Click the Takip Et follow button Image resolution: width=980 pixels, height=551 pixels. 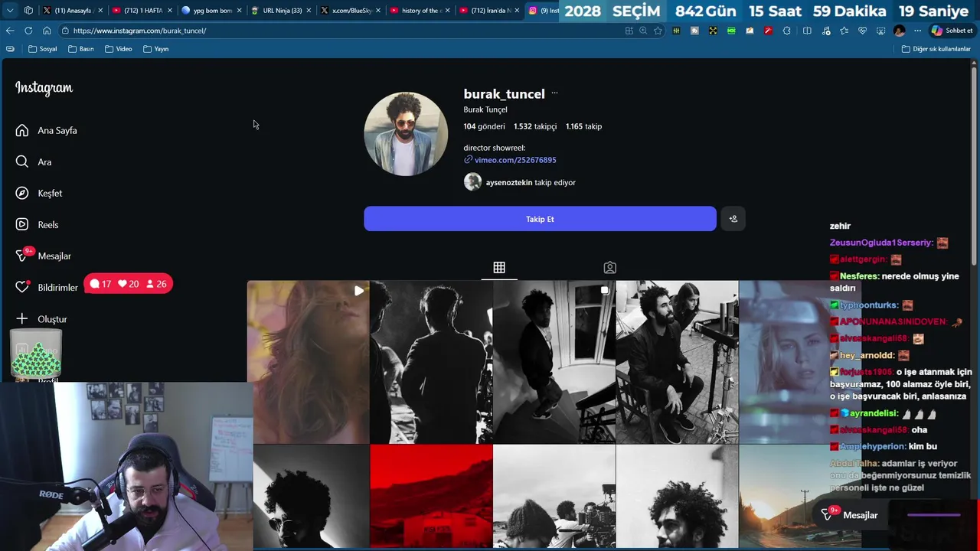[x=540, y=219]
